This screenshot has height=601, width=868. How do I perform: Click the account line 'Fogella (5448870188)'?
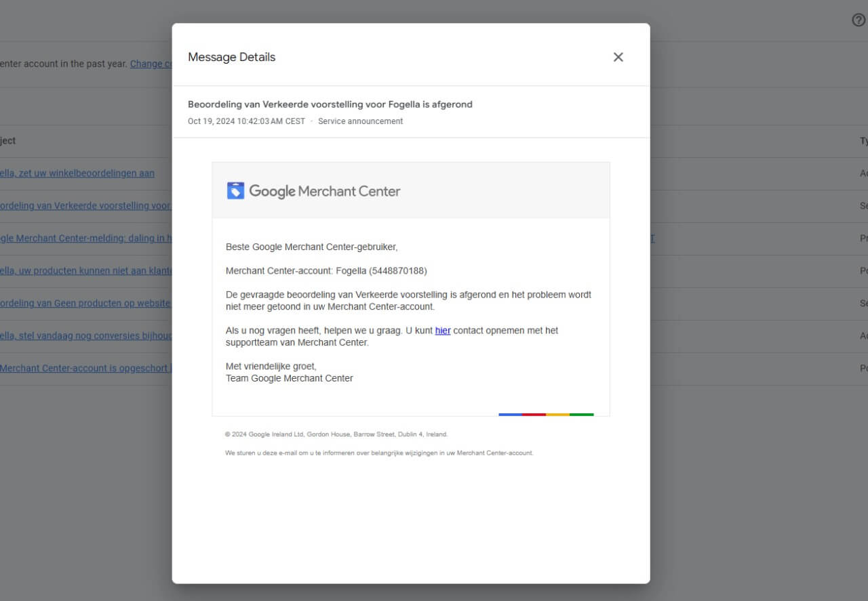coord(382,271)
